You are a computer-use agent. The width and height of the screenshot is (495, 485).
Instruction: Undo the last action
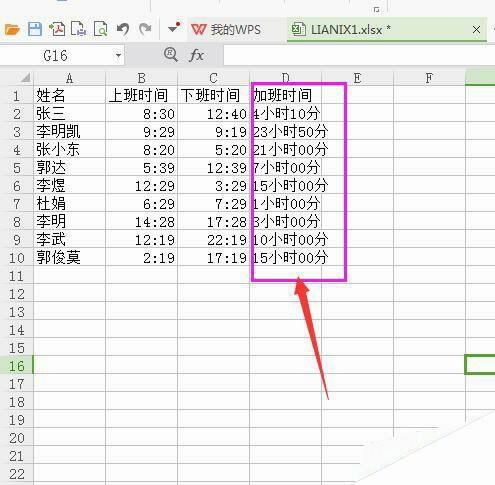pyautogui.click(x=123, y=30)
